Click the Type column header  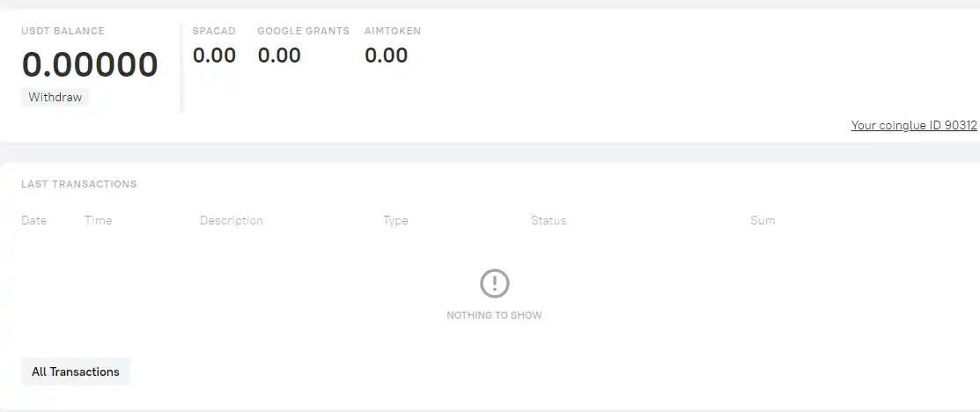click(395, 221)
